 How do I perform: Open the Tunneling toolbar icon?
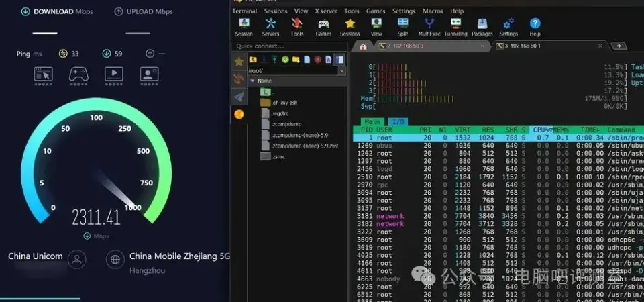[455, 27]
